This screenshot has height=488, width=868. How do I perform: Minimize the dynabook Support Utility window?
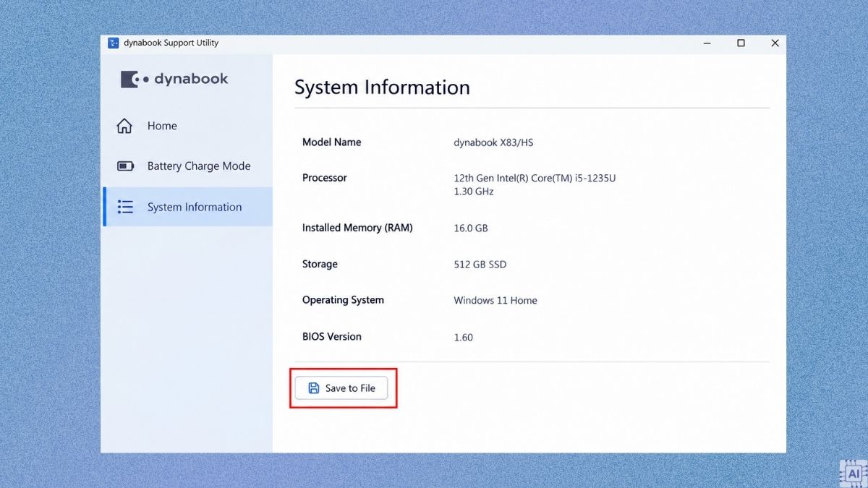[707, 43]
